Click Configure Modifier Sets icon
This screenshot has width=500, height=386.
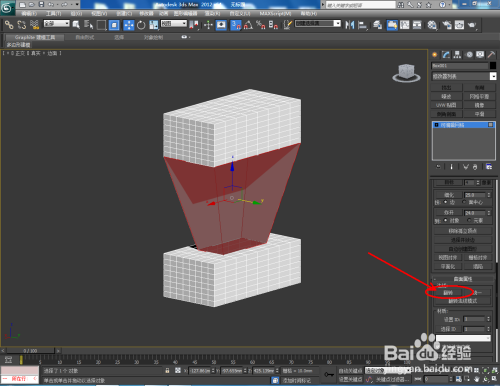click(489, 167)
